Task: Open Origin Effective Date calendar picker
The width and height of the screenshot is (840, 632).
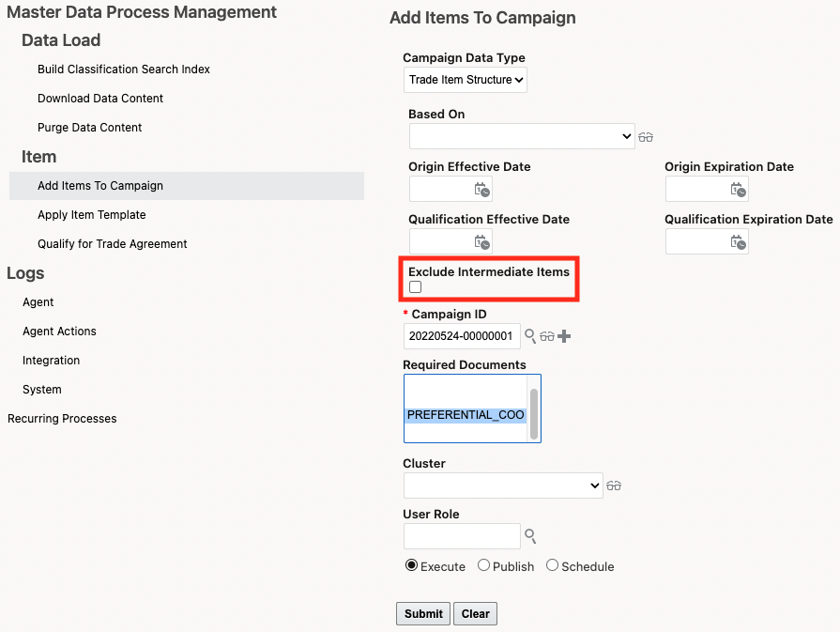Action: click(x=482, y=190)
